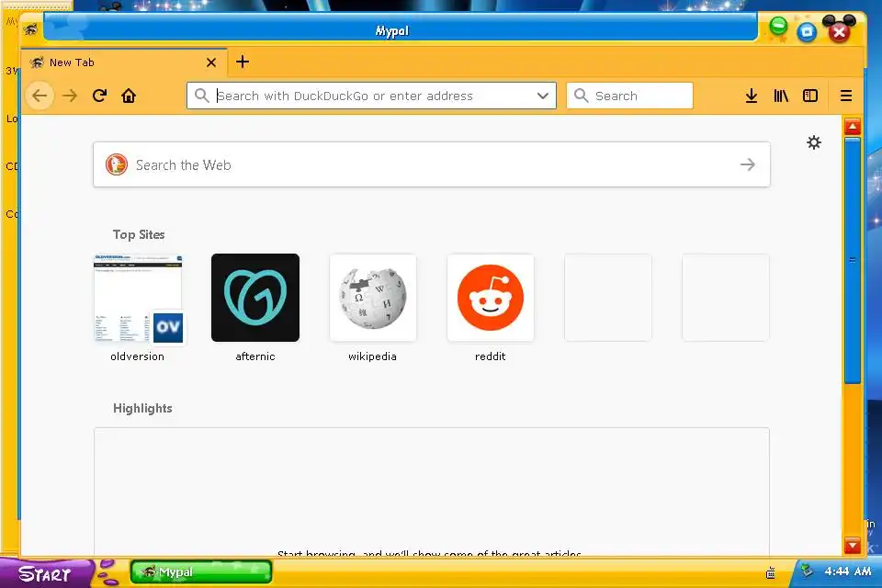Open New Tab preferences gear
This screenshot has height=588, width=882.
[813, 142]
